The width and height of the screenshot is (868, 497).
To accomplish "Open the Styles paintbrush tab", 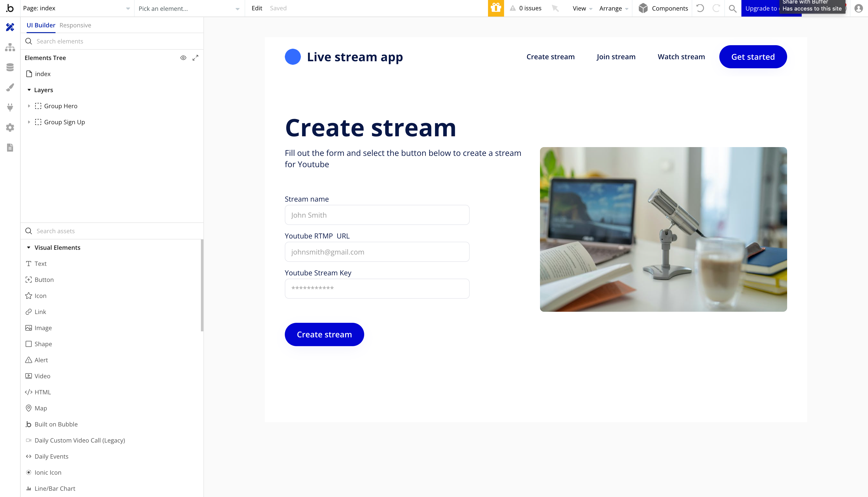I will point(10,87).
